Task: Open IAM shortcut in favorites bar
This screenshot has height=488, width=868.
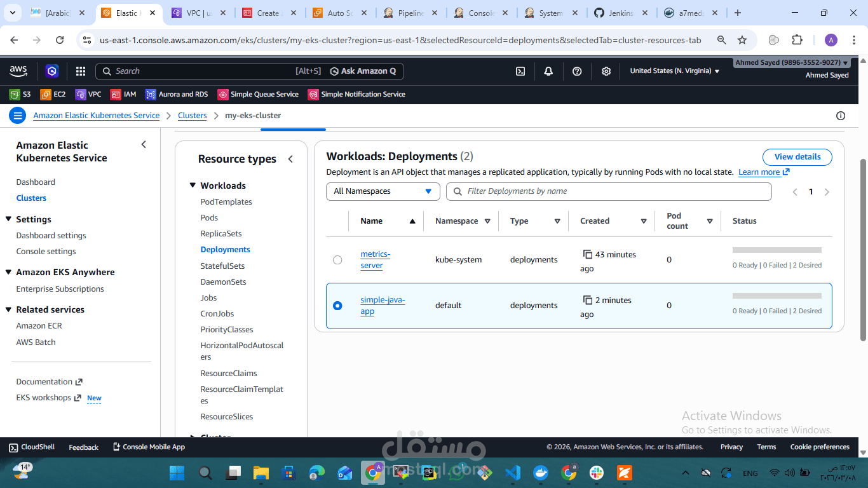Action: click(x=123, y=94)
